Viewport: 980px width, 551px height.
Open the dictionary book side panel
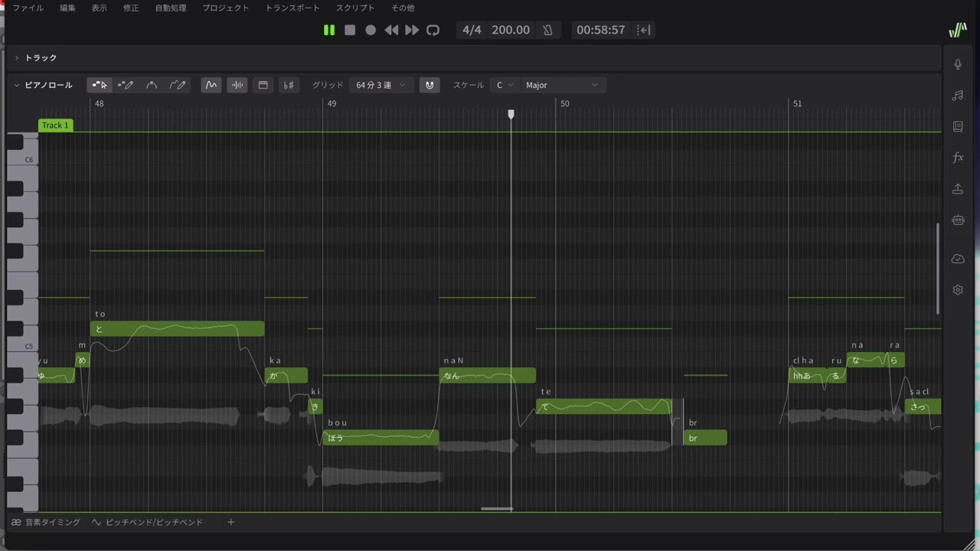point(958,126)
